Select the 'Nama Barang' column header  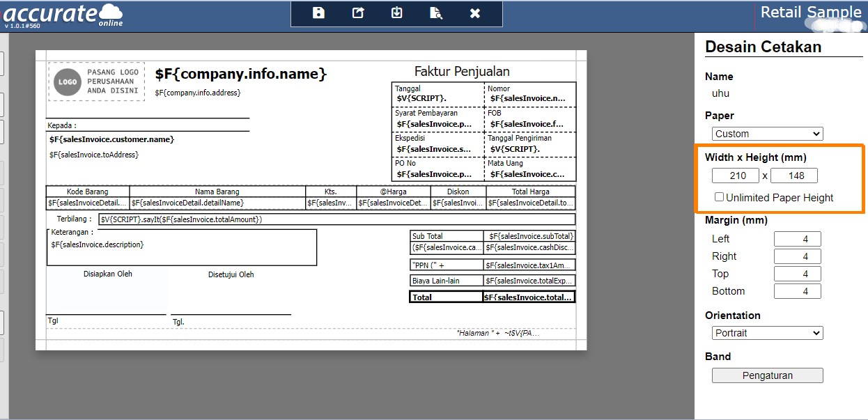(x=217, y=192)
